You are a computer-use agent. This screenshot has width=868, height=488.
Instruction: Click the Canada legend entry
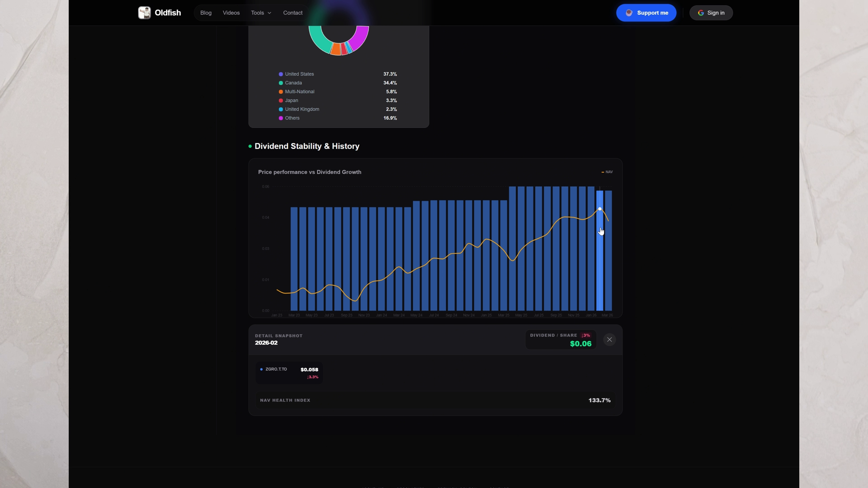(293, 83)
